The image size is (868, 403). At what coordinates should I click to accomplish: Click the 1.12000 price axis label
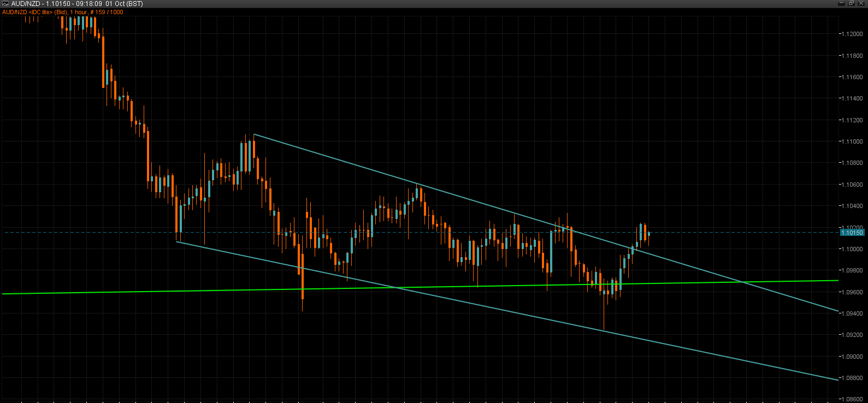[x=852, y=34]
